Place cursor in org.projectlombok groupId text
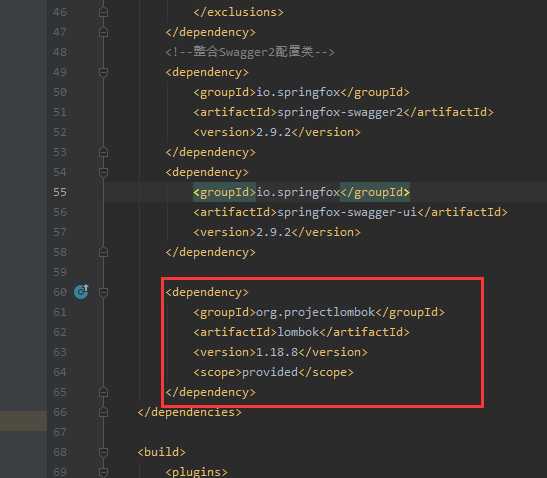This screenshot has height=478, width=547. click(x=315, y=312)
